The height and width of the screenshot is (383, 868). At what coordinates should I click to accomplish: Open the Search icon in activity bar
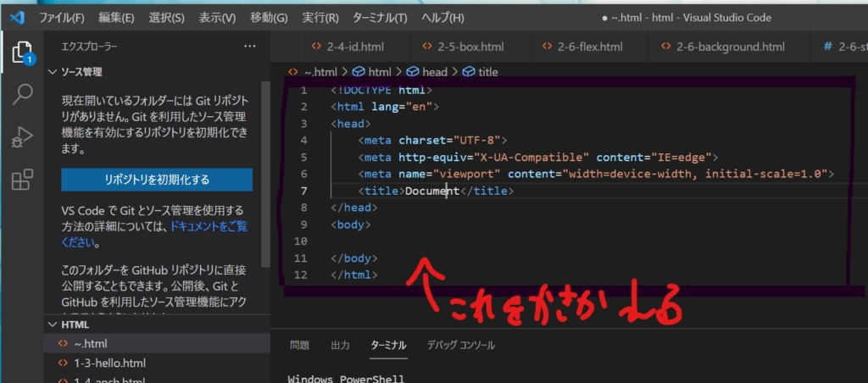(x=23, y=94)
